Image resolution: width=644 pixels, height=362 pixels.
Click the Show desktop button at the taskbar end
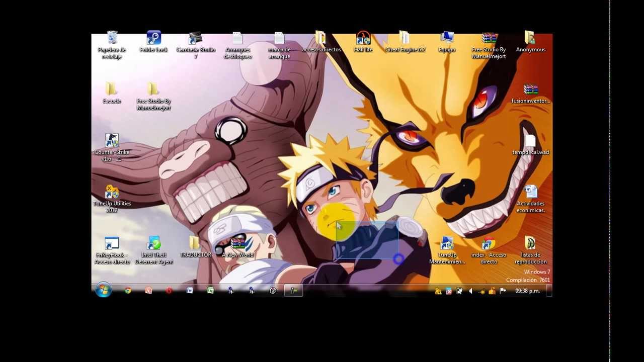[549, 291]
